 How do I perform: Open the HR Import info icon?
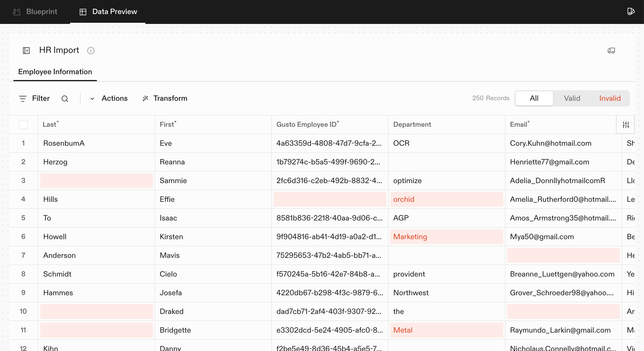coord(91,51)
